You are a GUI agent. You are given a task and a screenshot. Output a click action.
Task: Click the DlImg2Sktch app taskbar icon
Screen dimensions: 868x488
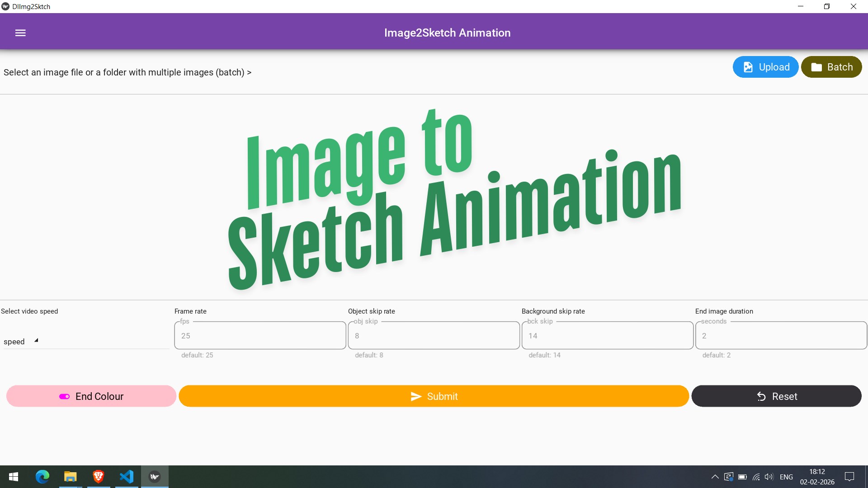[x=155, y=477]
